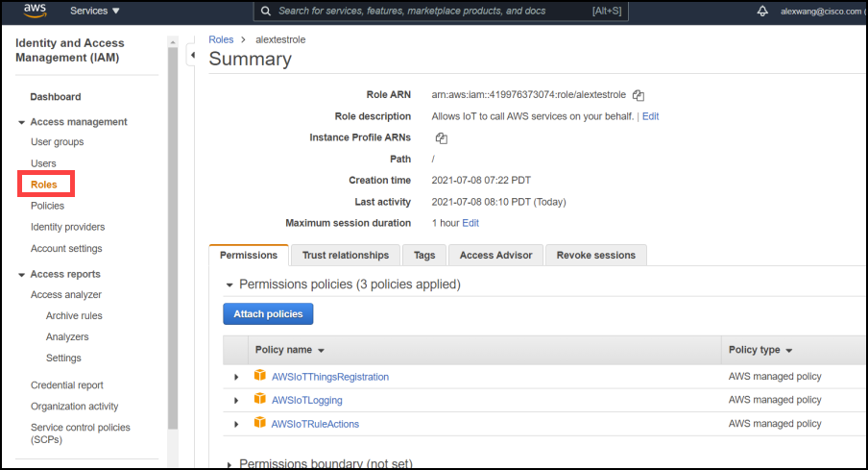Click Creation time value 2021-07-08 07:22 PDT
868x470 pixels.
pos(481,180)
